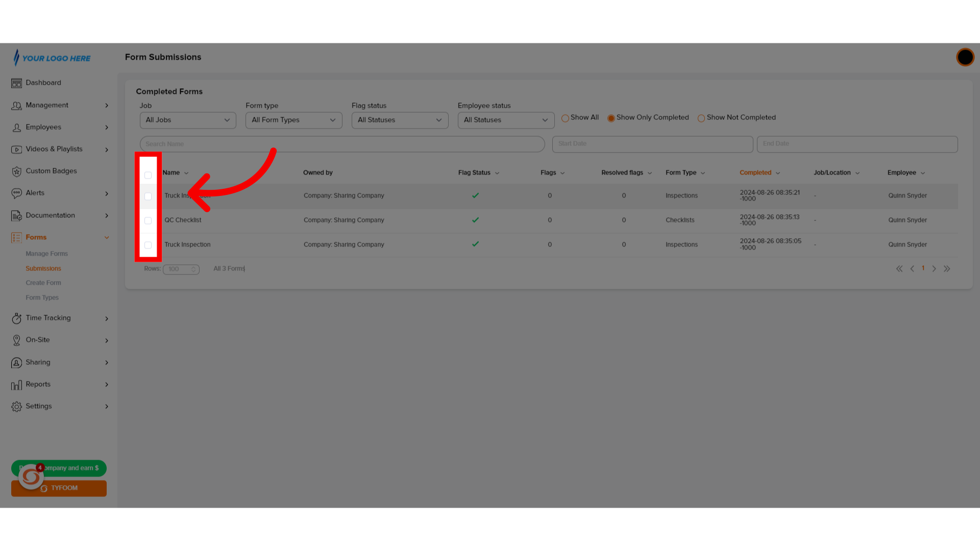The height and width of the screenshot is (551, 980).
Task: Select the checkbox next to QC Checklist
Action: pyautogui.click(x=148, y=220)
